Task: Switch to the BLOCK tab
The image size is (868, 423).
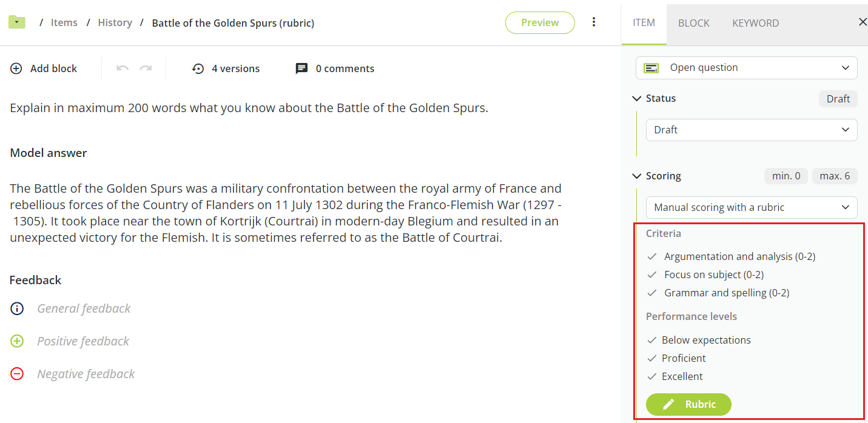Action: point(693,23)
